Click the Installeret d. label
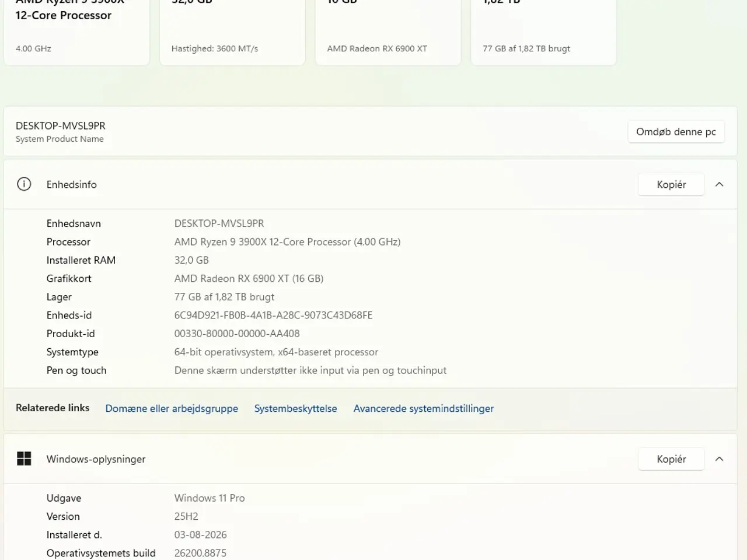 [74, 535]
